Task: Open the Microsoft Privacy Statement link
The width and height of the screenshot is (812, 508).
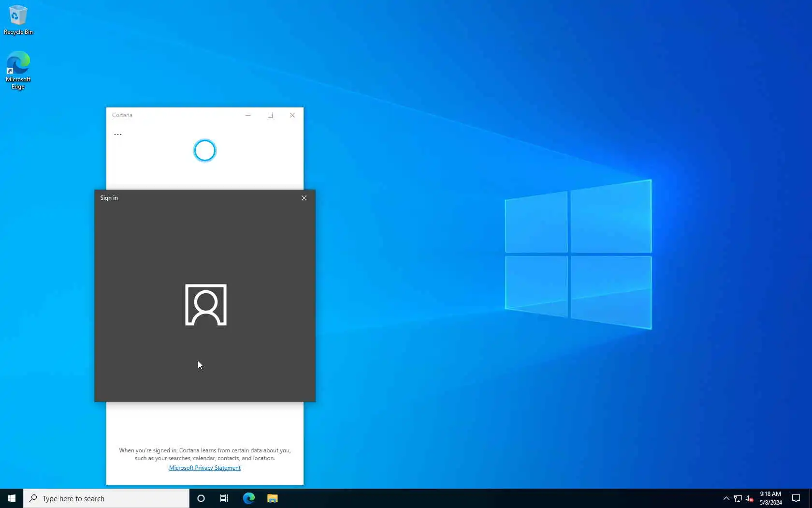Action: pos(205,468)
